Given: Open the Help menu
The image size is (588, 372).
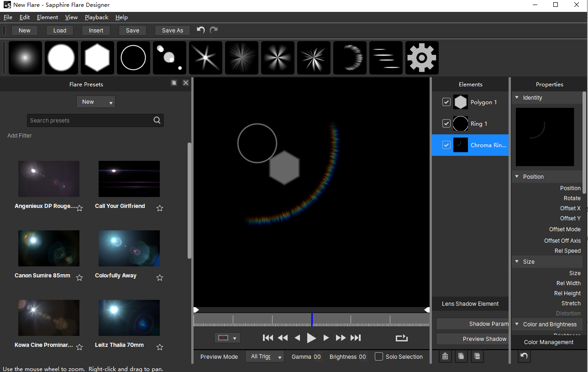Looking at the screenshot, I should click(x=121, y=17).
